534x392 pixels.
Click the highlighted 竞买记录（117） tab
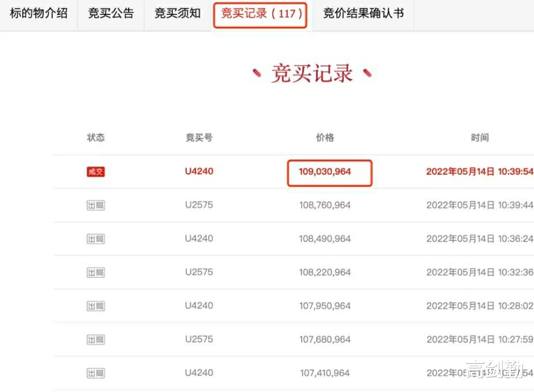(x=260, y=16)
